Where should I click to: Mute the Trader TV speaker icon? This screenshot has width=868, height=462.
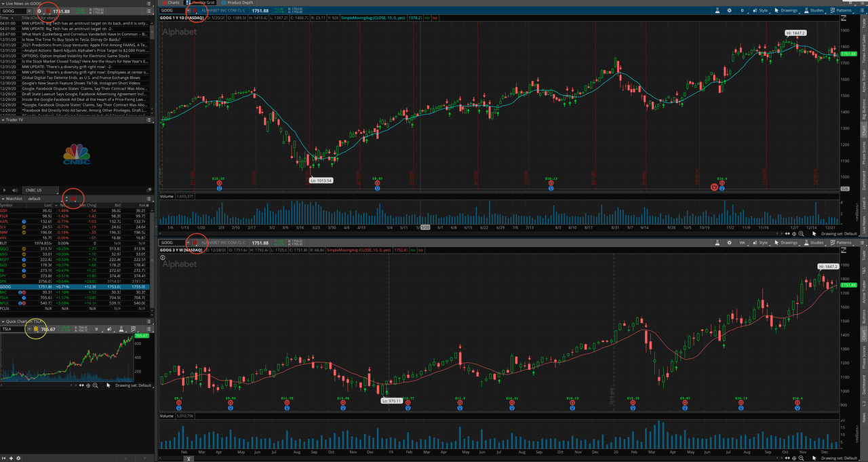(x=14, y=191)
